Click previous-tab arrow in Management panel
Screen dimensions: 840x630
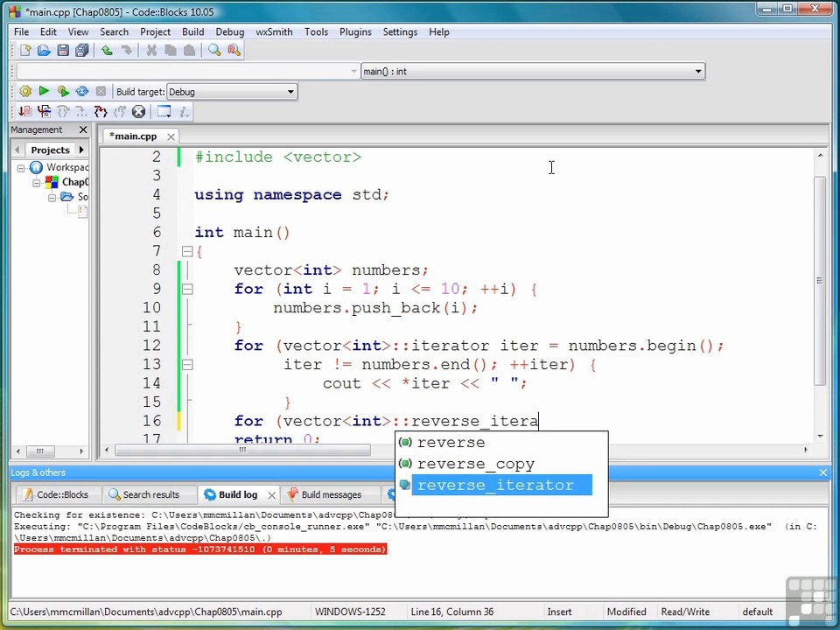(17, 150)
